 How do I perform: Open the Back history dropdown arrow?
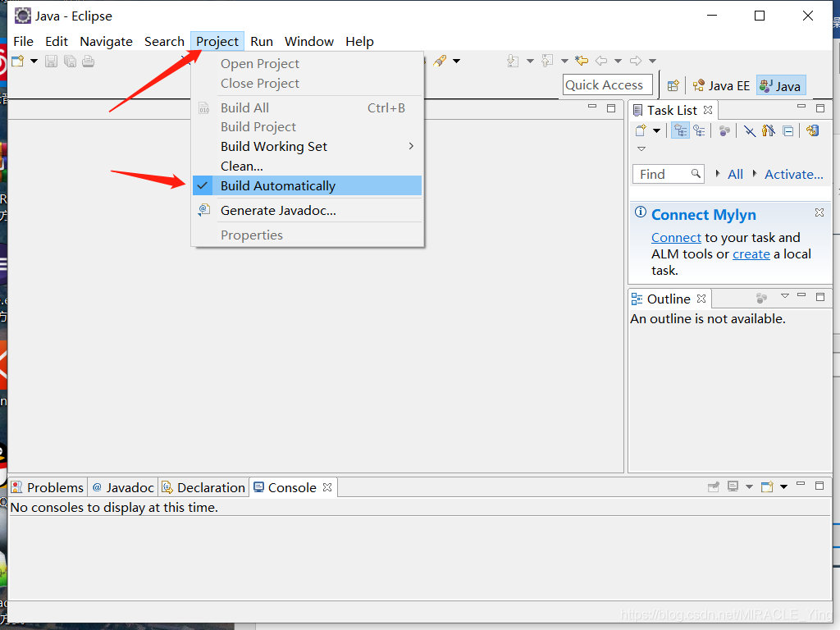pyautogui.click(x=618, y=61)
